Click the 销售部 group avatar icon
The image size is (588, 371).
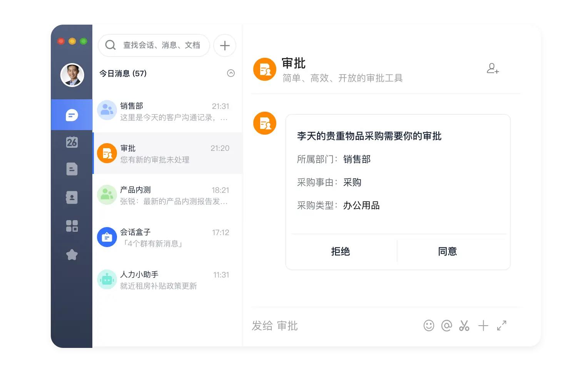click(x=107, y=110)
